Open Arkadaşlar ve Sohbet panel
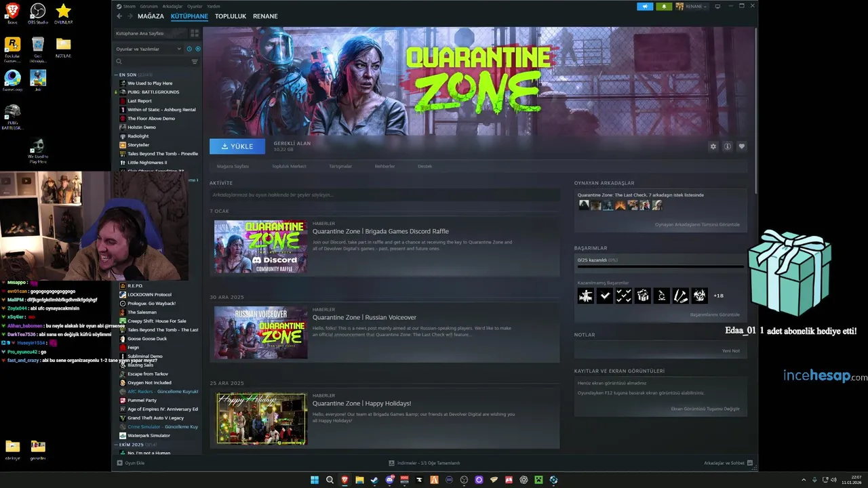The height and width of the screenshot is (488, 868). click(x=724, y=463)
